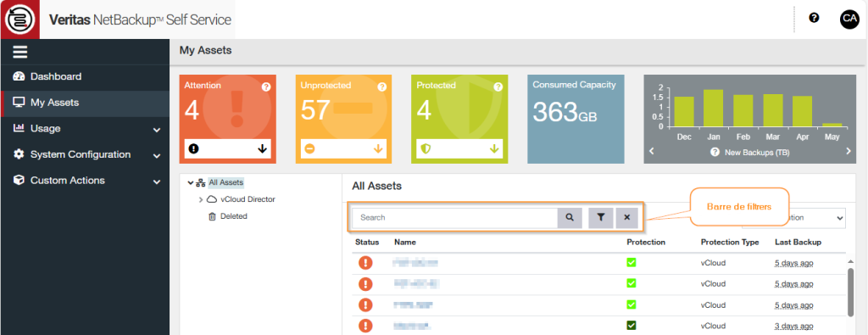868x335 pixels.
Task: Click second row attention status icon
Action: click(x=365, y=284)
